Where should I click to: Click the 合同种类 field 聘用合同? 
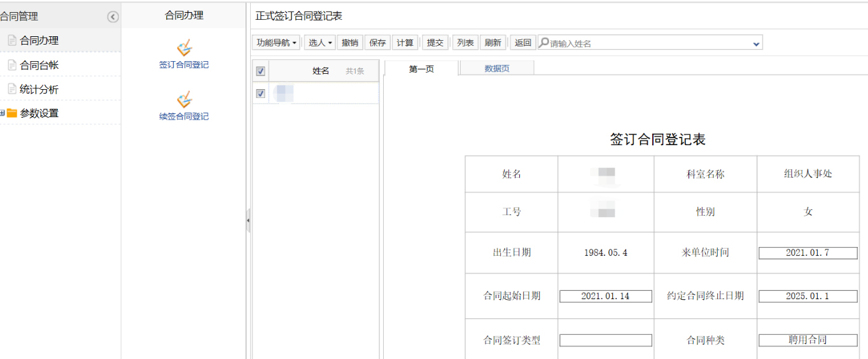pos(808,341)
